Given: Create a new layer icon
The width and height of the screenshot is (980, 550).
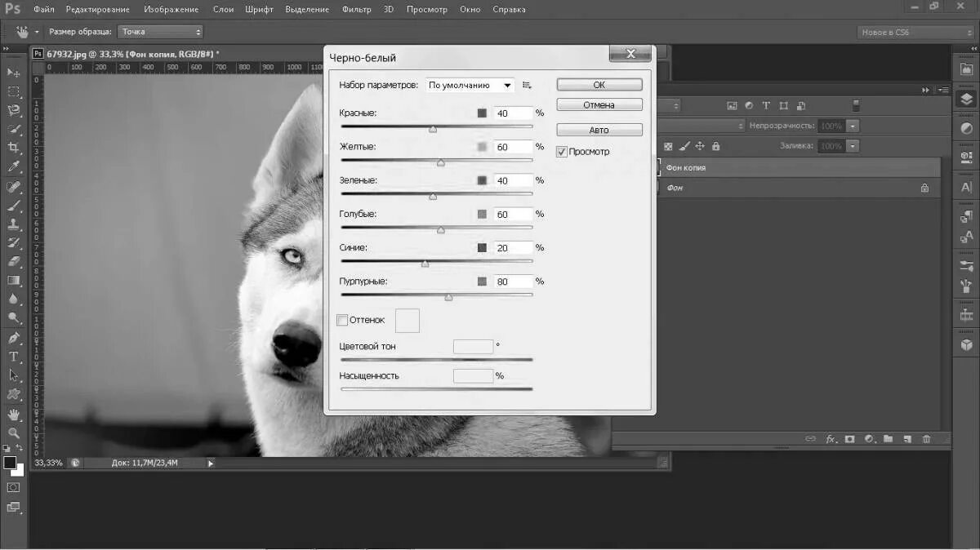Looking at the screenshot, I should tap(906, 439).
